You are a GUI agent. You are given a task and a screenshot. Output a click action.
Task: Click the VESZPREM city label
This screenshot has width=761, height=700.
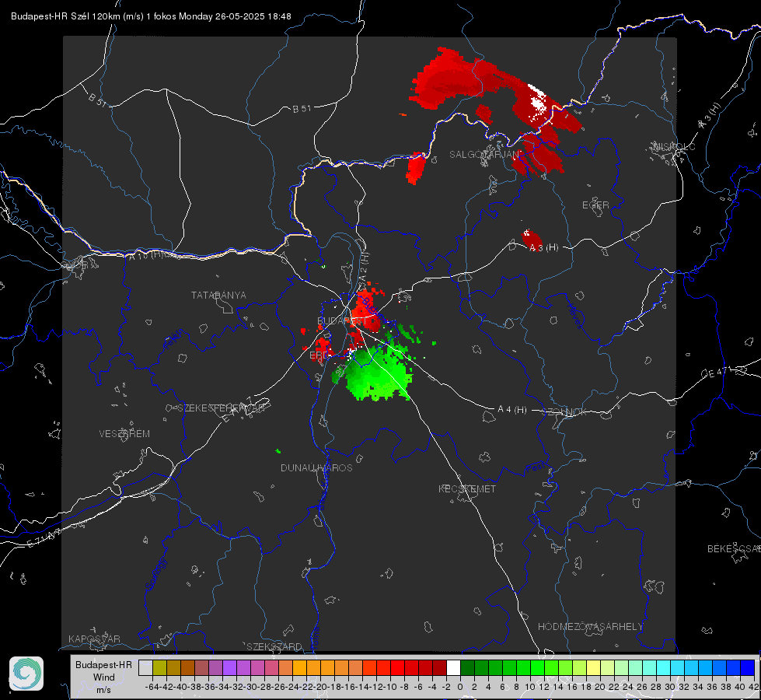click(124, 433)
